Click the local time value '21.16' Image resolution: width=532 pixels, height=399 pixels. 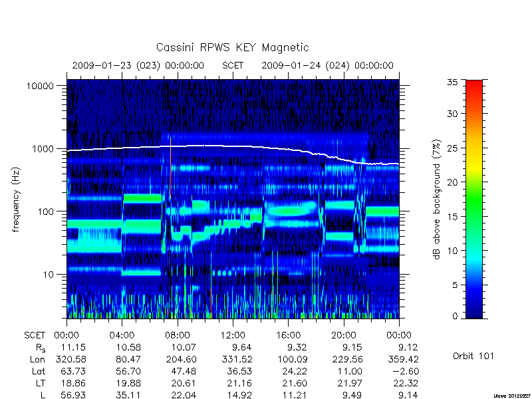click(x=239, y=384)
